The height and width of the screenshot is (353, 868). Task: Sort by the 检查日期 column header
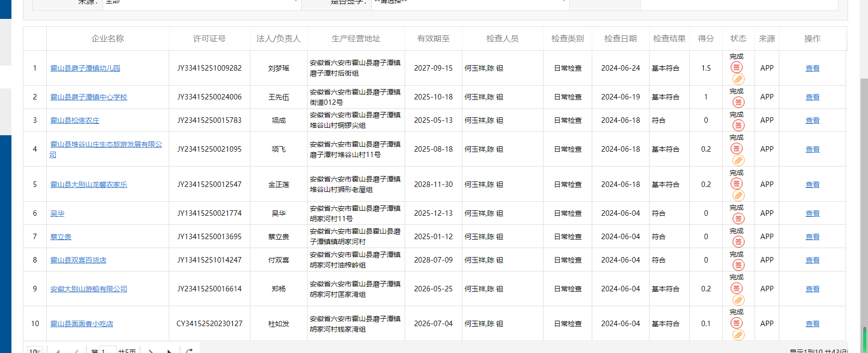pos(620,38)
